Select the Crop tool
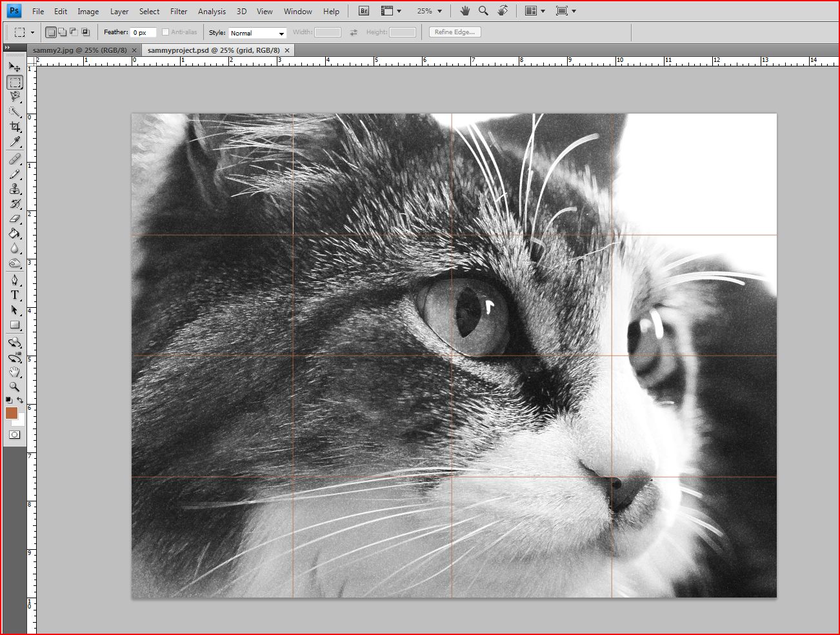 (x=15, y=126)
